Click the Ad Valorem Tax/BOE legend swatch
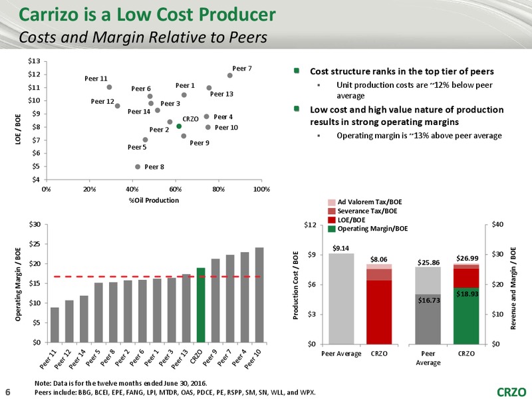 [331, 202]
